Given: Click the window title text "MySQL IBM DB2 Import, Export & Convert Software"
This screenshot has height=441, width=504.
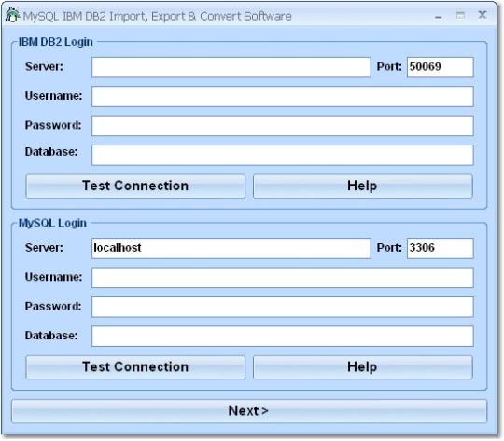Looking at the screenshot, I should click(157, 16).
